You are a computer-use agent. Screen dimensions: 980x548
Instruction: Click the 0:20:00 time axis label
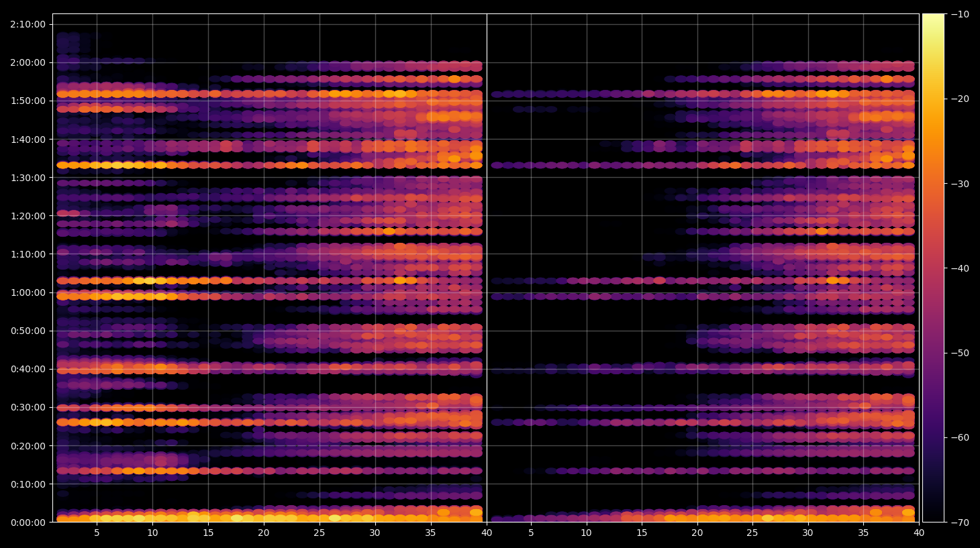click(x=28, y=446)
